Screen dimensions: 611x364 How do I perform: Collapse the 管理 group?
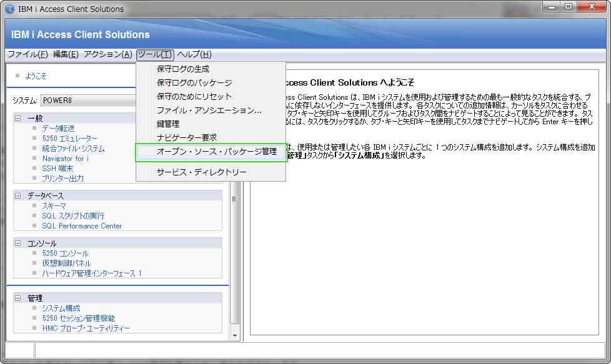click(x=18, y=298)
